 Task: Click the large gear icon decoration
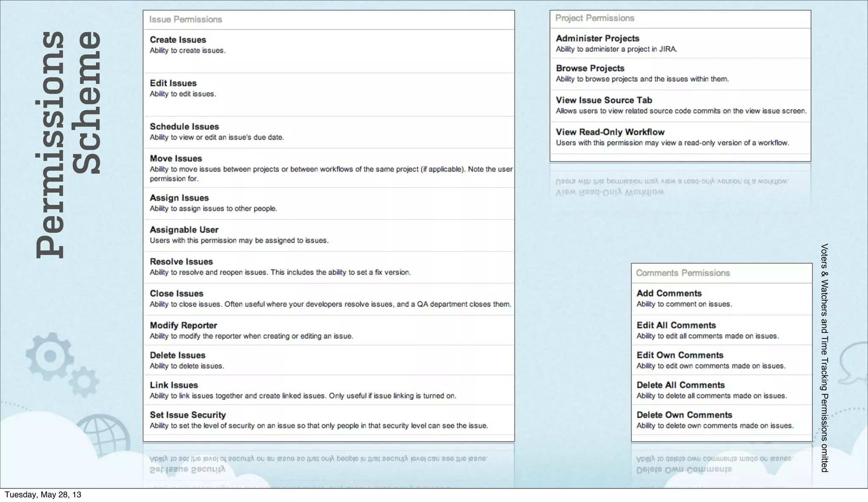pos(49,355)
